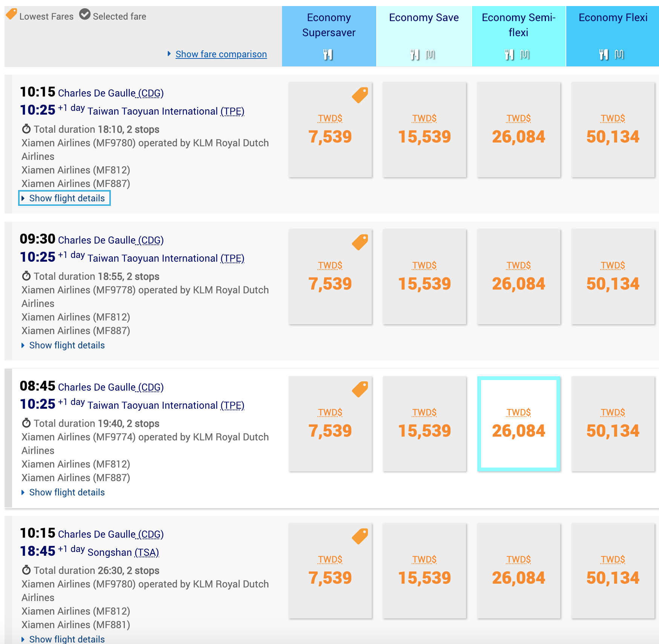The height and width of the screenshot is (644, 659).
Task: Select the Economy Supersaver column header
Action: pyautogui.click(x=329, y=36)
